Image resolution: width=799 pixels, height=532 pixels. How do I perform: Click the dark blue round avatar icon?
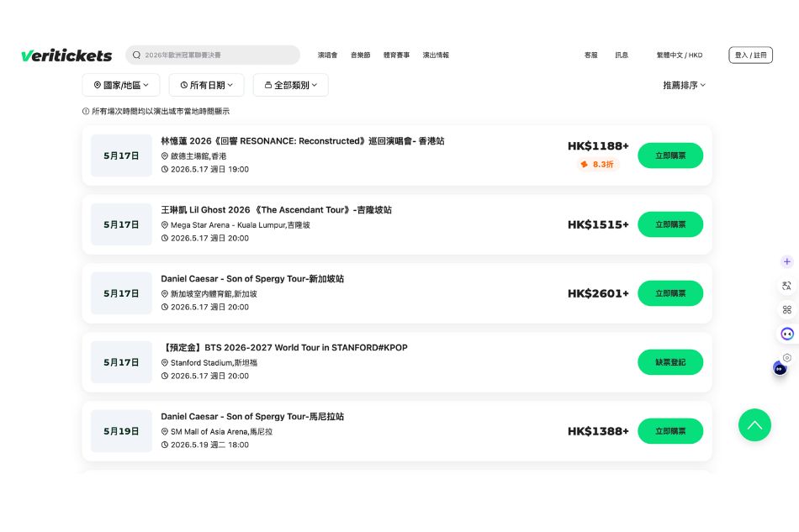point(780,369)
